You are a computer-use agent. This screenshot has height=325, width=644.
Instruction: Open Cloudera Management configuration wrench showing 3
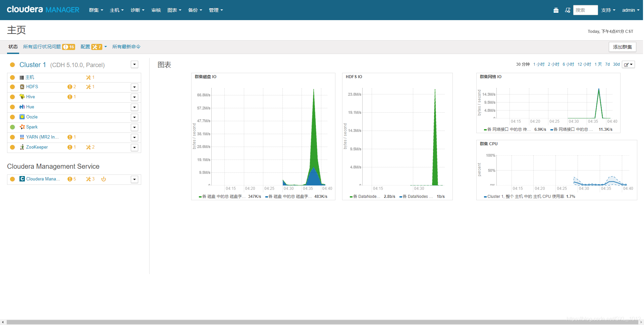pos(90,179)
